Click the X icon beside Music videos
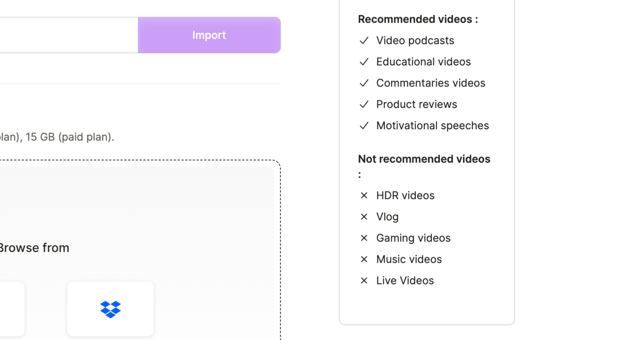644x340 pixels. click(x=364, y=259)
